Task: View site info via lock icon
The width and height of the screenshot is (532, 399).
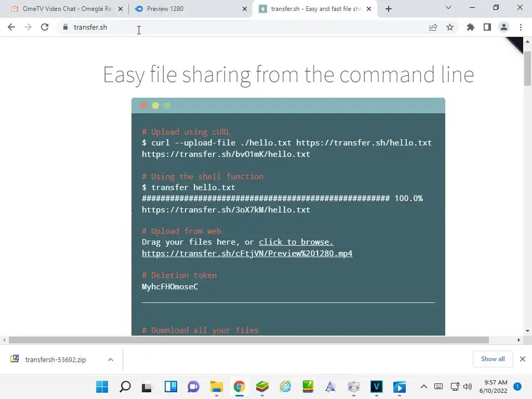Action: [x=65, y=27]
